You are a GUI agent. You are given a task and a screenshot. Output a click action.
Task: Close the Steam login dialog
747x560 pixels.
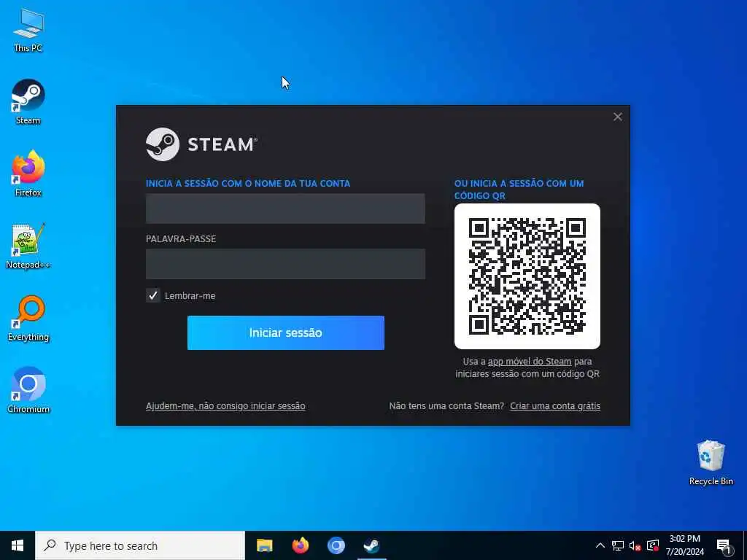click(618, 117)
